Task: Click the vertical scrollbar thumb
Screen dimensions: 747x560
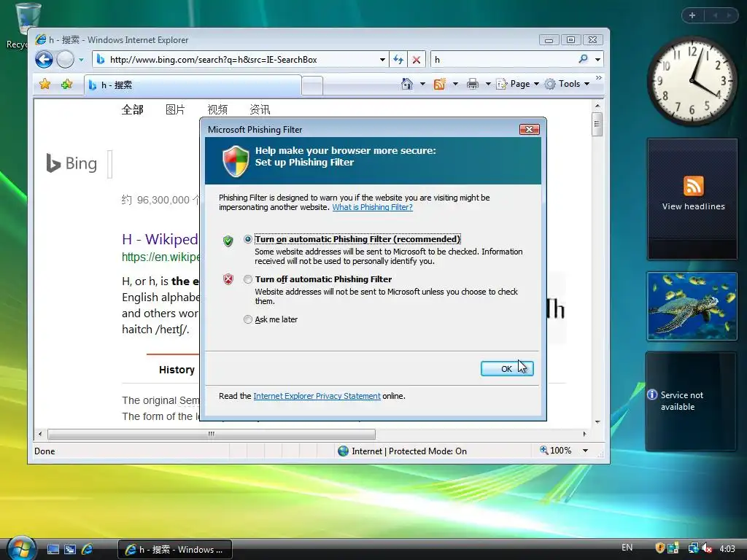Action: (x=597, y=124)
